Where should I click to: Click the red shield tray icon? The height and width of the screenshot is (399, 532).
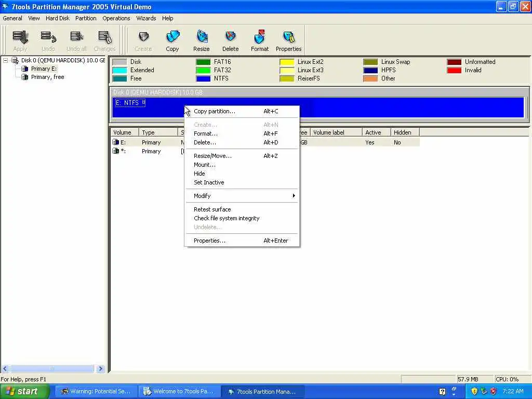494,392
